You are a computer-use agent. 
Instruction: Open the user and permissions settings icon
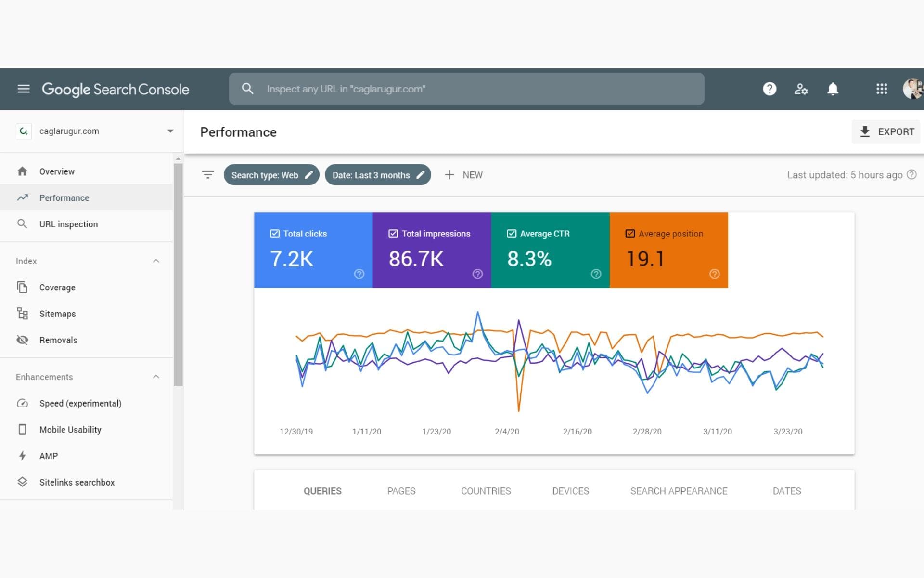click(x=801, y=89)
